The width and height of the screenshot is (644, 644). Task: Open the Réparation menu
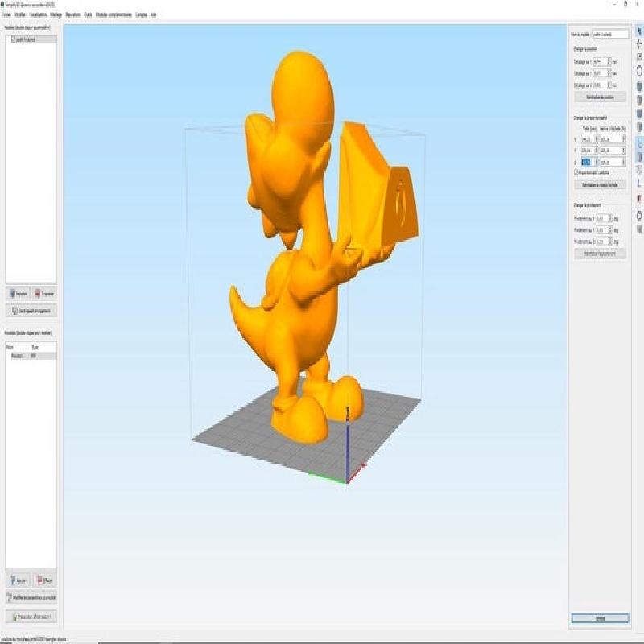[x=72, y=14]
